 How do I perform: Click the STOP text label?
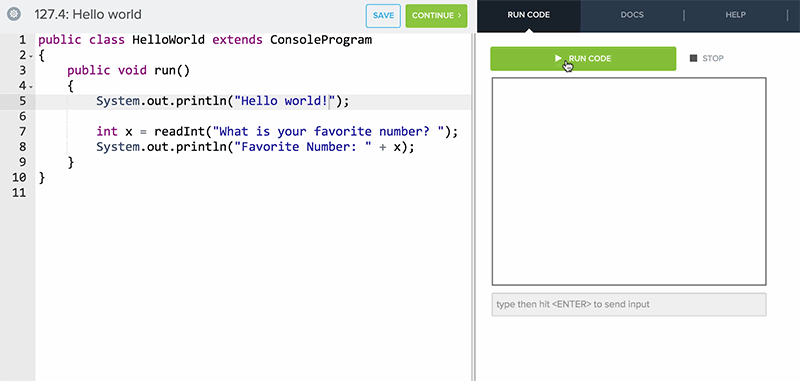click(x=713, y=58)
